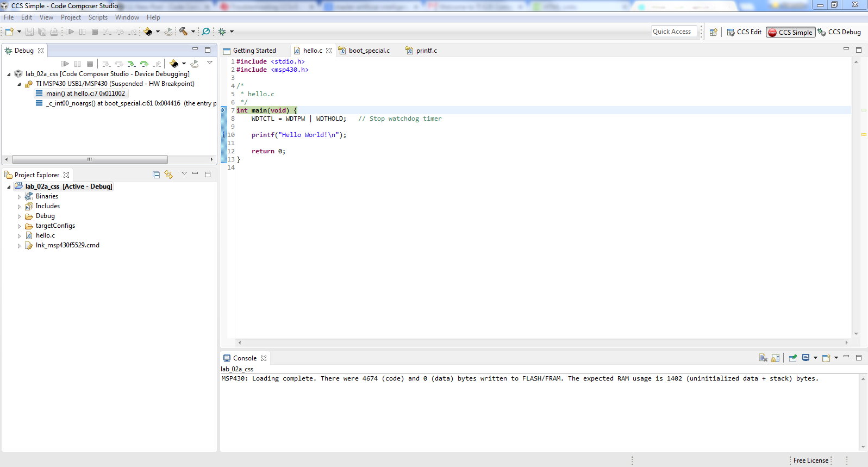Click the Free License status link
This screenshot has width=868, height=467.
(810, 460)
